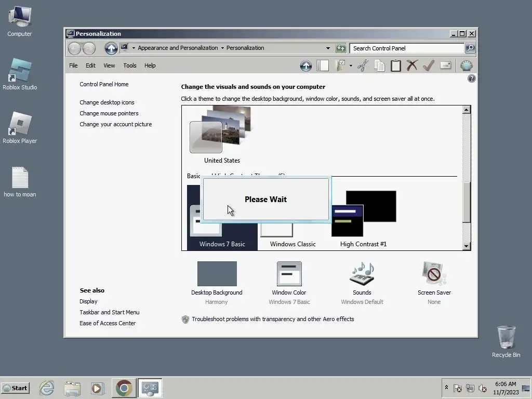Open Help via the question mark icon
The image size is (532, 399).
pos(471,79)
